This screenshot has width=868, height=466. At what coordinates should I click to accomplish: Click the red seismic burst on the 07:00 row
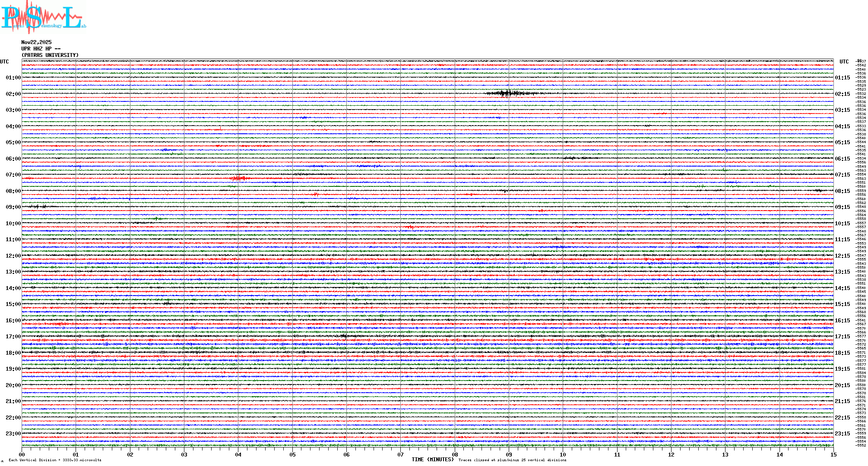click(239, 178)
